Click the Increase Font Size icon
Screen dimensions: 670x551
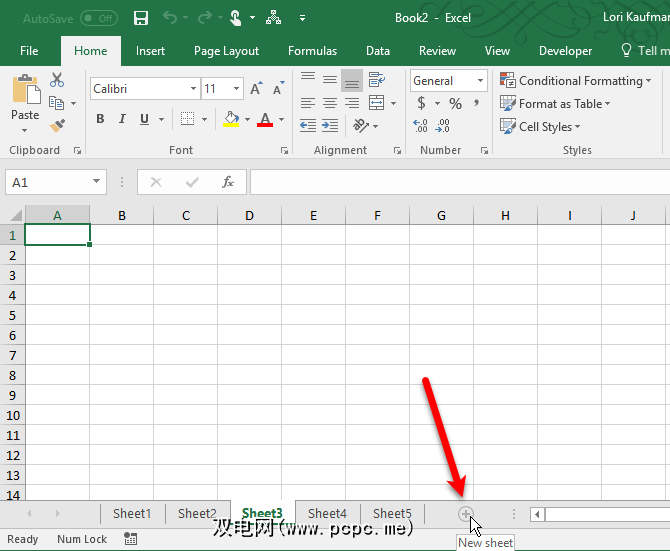coord(257,89)
